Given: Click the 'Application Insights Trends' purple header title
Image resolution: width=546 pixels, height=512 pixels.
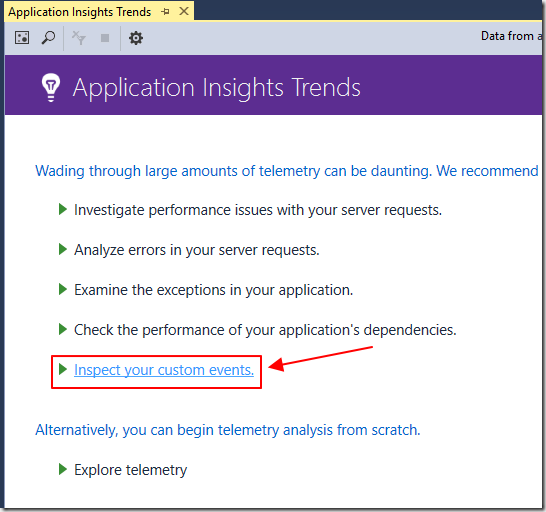Looking at the screenshot, I should tap(217, 87).
